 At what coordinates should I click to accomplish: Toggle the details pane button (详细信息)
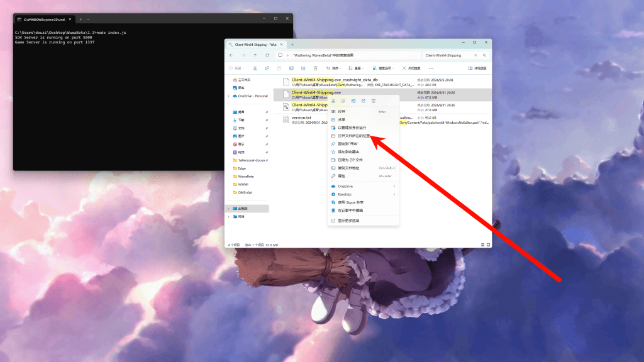click(477, 68)
